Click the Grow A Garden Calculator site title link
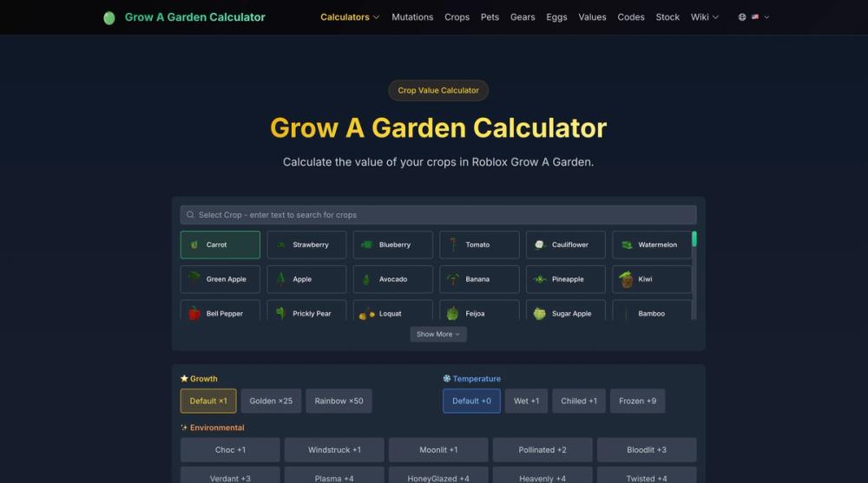 (x=194, y=17)
